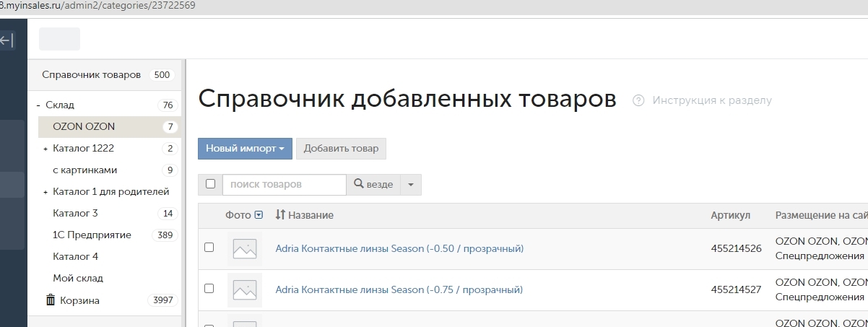Open the Новый импорт dropdown
868x327 pixels.
pos(245,149)
